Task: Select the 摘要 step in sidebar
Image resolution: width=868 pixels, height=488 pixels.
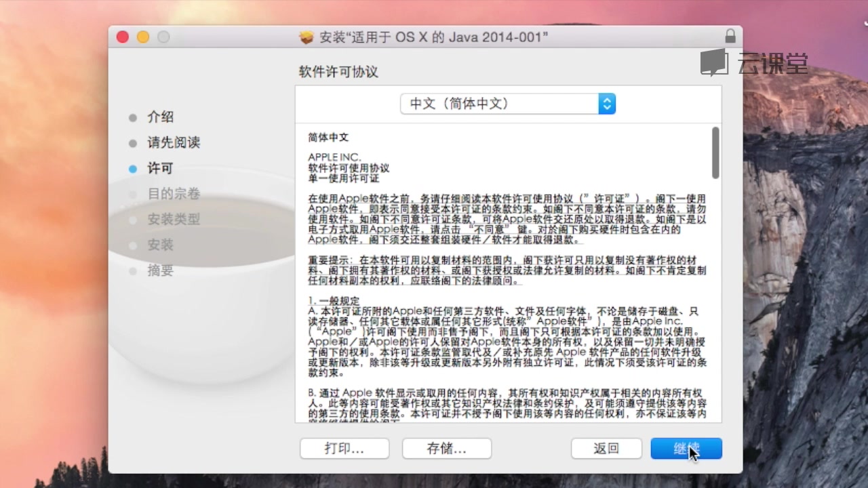Action: [161, 270]
